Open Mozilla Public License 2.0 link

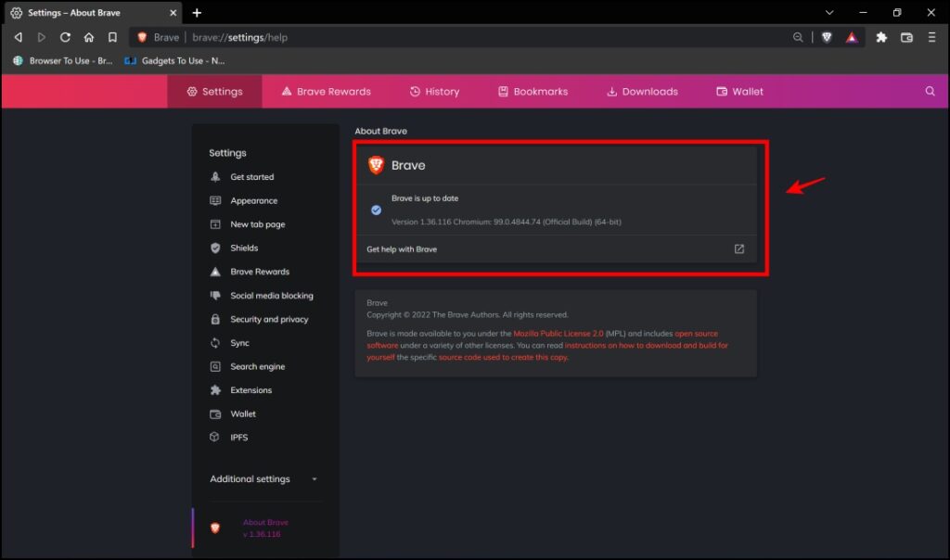point(558,334)
